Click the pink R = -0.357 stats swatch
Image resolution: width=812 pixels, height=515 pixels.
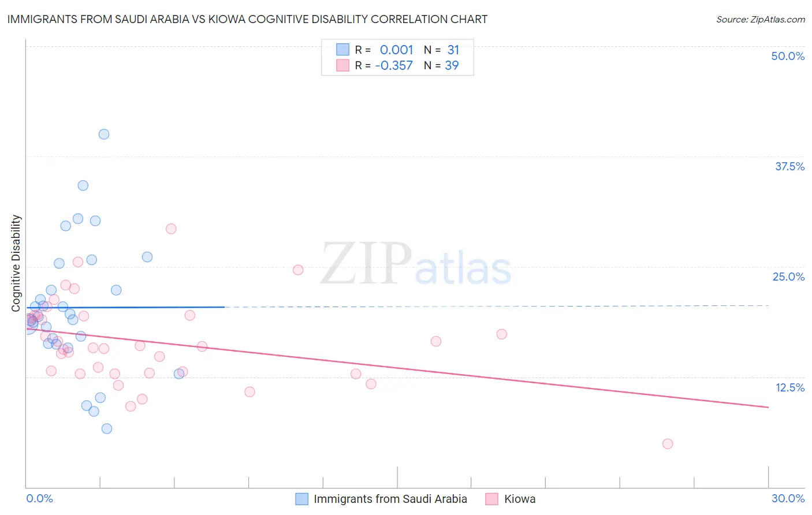click(343, 65)
